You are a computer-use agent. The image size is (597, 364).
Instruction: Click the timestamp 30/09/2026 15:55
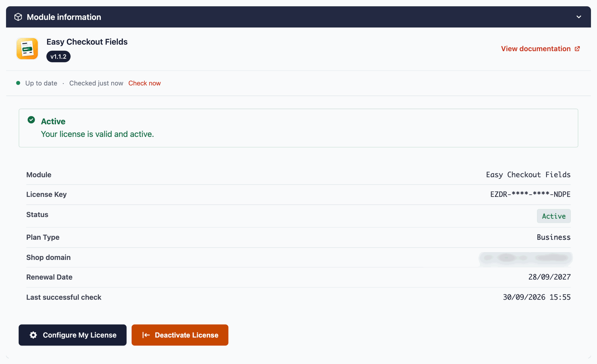pos(537,297)
